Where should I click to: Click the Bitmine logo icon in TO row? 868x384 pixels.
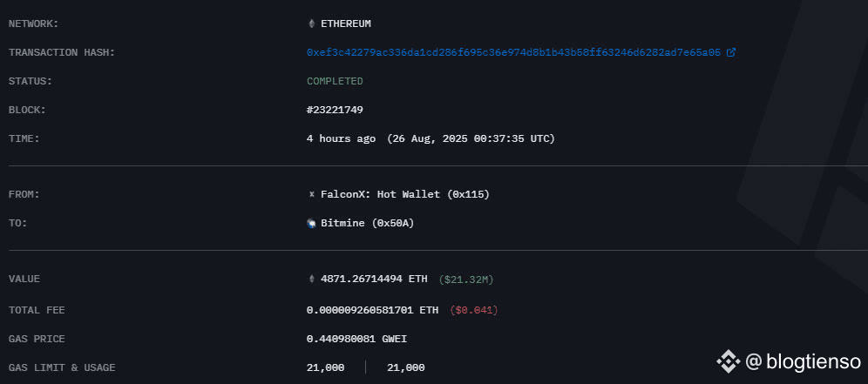[x=311, y=223]
